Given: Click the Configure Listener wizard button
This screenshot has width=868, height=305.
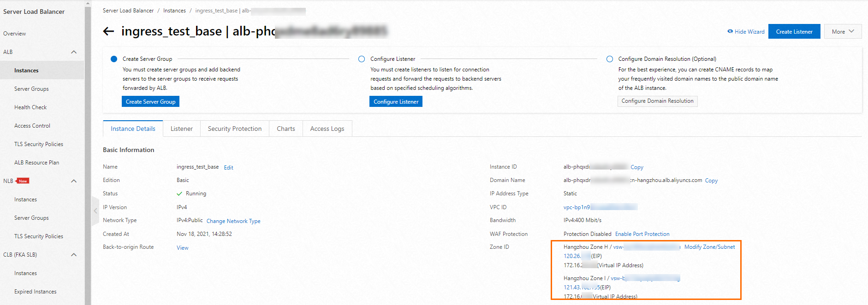Looking at the screenshot, I should [396, 101].
